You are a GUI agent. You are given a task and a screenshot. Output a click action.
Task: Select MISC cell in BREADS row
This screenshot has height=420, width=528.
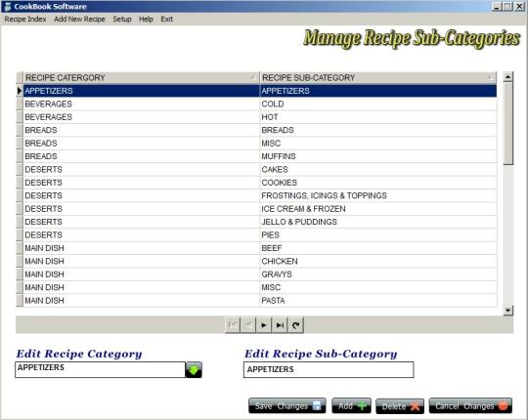[x=378, y=144]
